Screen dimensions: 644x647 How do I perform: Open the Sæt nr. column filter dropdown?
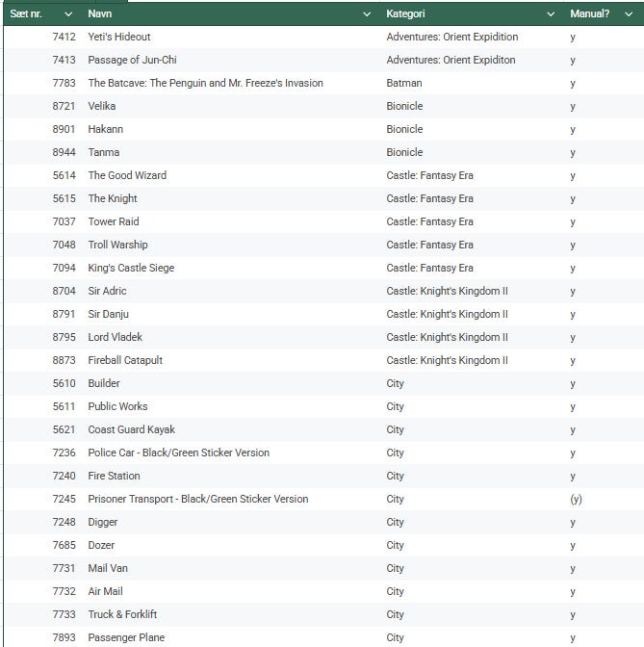click(x=68, y=14)
